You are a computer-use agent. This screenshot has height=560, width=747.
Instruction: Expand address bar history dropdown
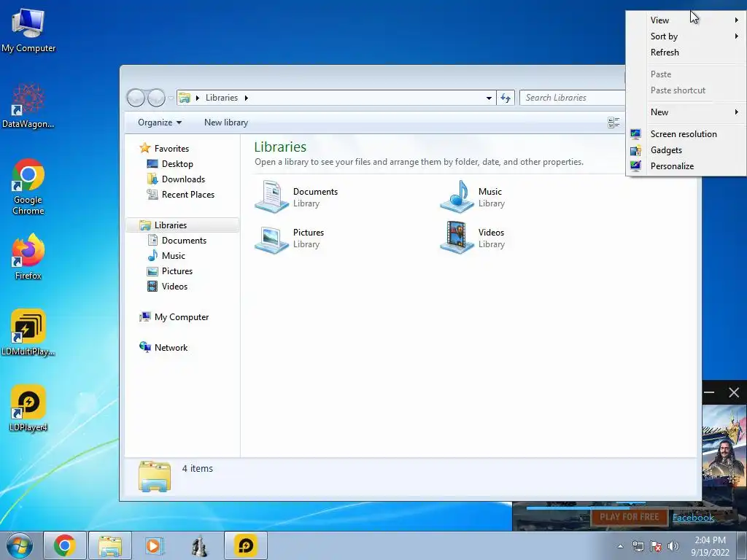coord(489,98)
